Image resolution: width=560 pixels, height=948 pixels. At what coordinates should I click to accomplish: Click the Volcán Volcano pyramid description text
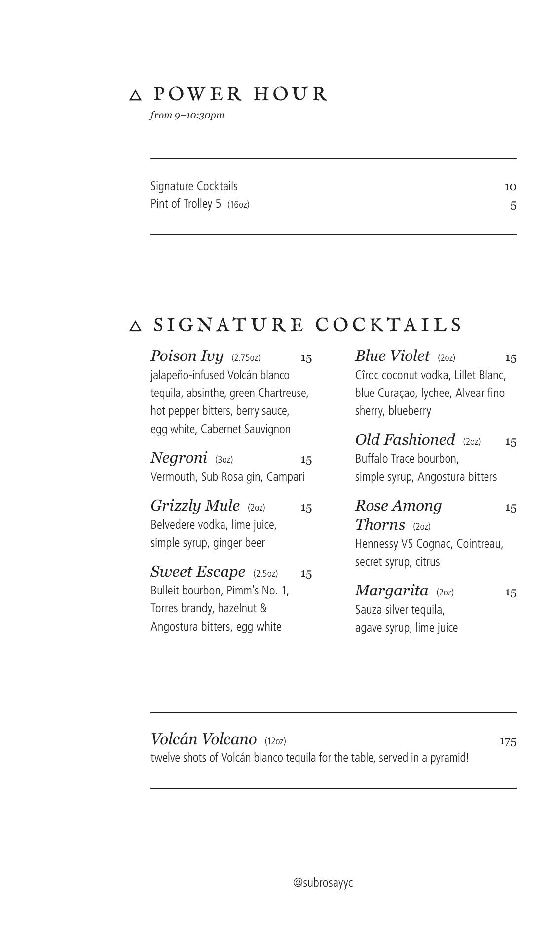(x=309, y=758)
